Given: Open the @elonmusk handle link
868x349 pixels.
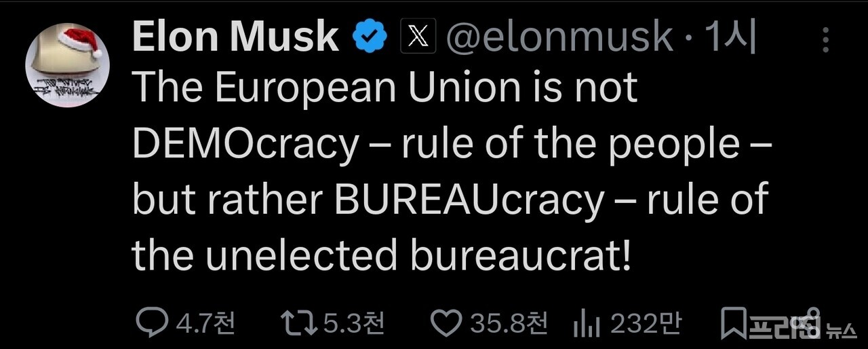Looking at the screenshot, I should pyautogui.click(x=559, y=37).
